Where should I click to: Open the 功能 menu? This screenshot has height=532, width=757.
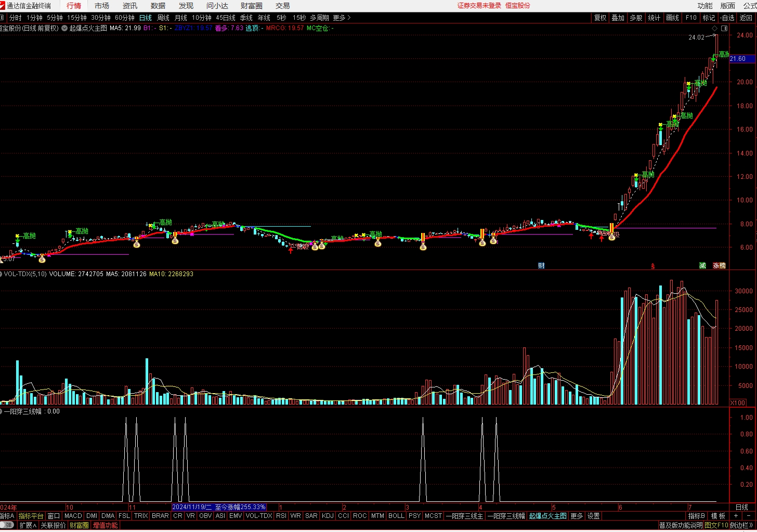pos(705,6)
